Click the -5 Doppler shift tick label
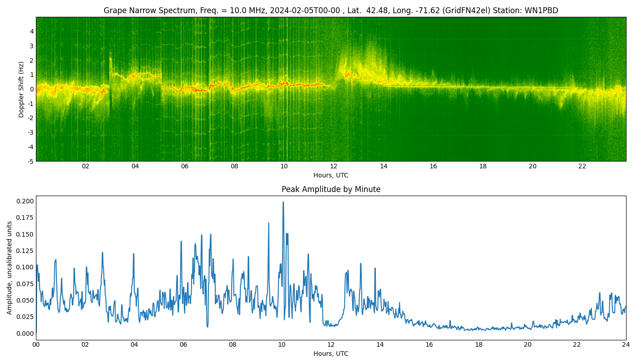This screenshot has height=364, width=637. pyautogui.click(x=30, y=161)
